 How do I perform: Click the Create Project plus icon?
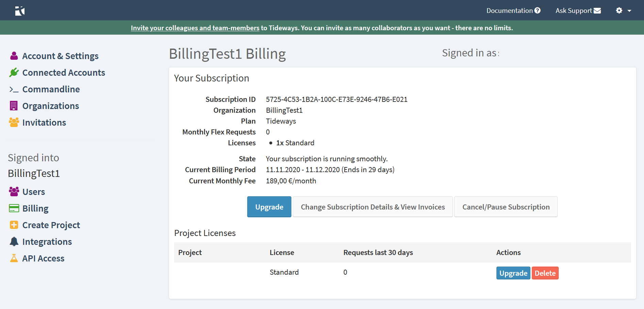click(14, 225)
